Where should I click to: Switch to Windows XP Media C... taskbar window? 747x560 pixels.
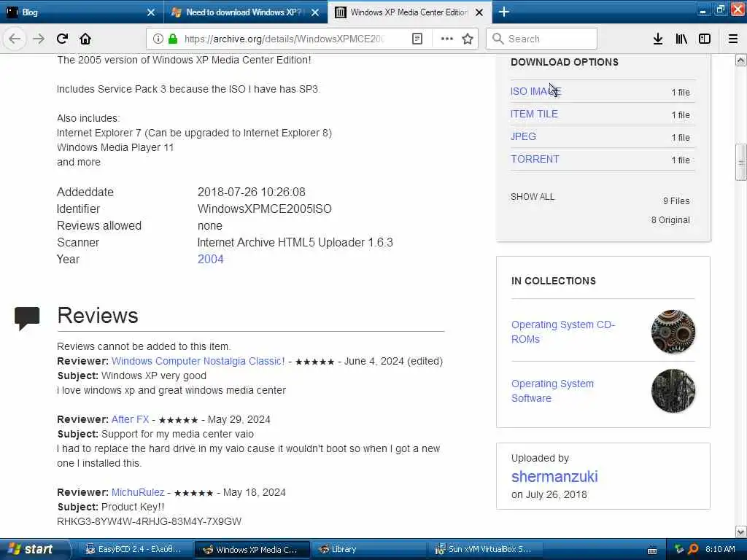tap(252, 549)
